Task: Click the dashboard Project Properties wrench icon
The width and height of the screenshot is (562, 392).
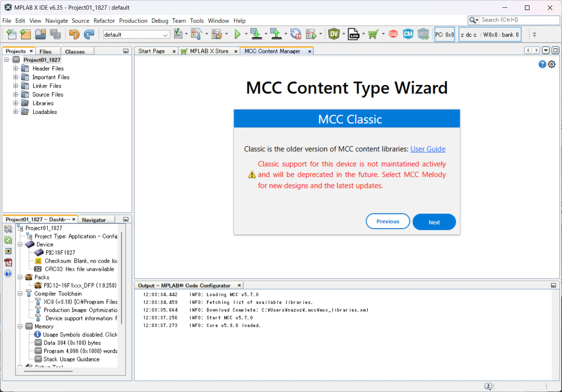Action: pyautogui.click(x=8, y=229)
